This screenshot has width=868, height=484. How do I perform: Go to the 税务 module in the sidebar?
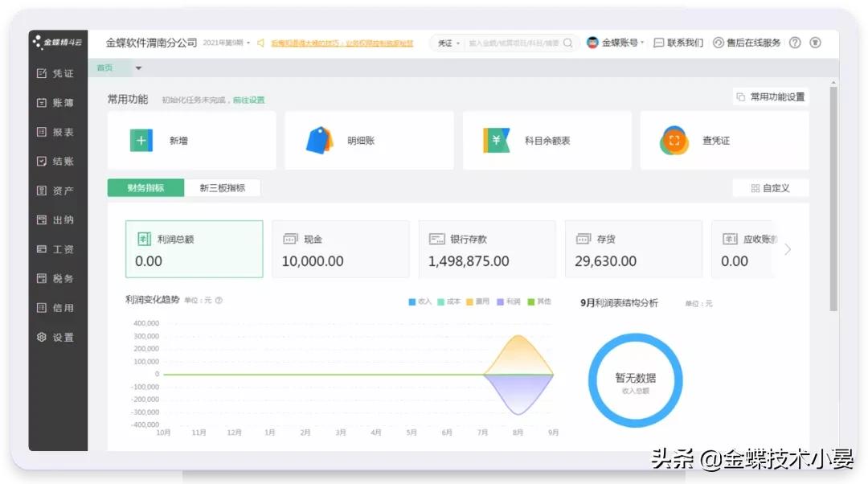pos(56,278)
